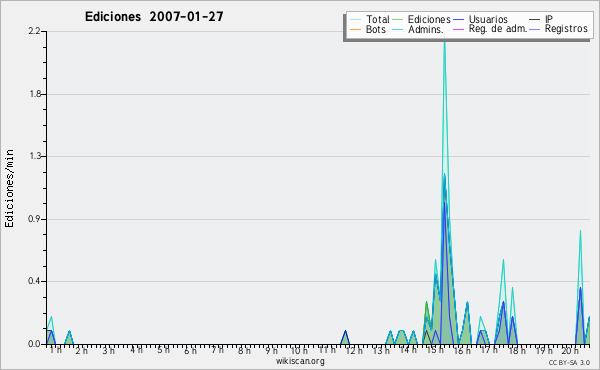Click the Reg. de adm. legend entry
This screenshot has height=370, width=600.
[x=490, y=29]
